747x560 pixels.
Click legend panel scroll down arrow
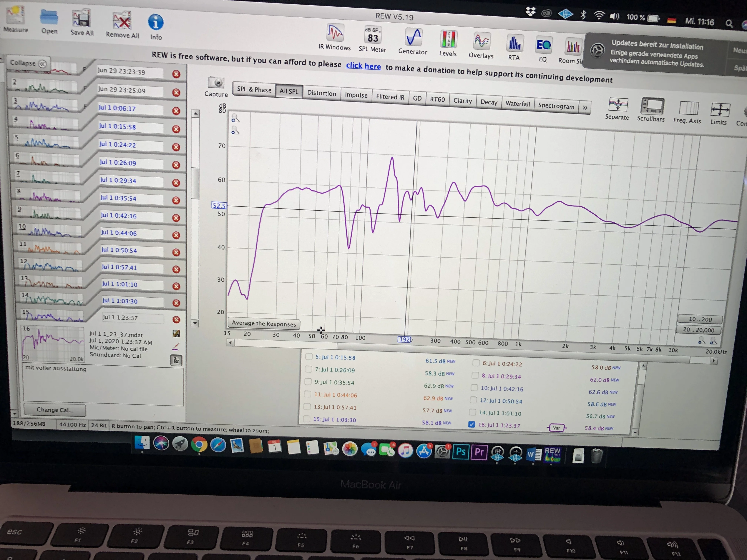click(635, 432)
